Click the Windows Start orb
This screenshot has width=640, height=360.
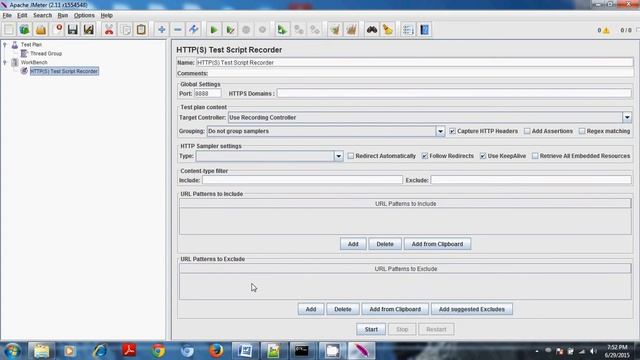(x=13, y=351)
